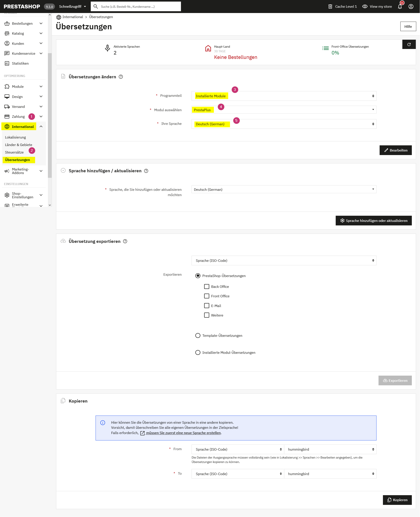The height and width of the screenshot is (517, 420).
Task: Open Übersetzungen submenu item
Action: pyautogui.click(x=17, y=160)
